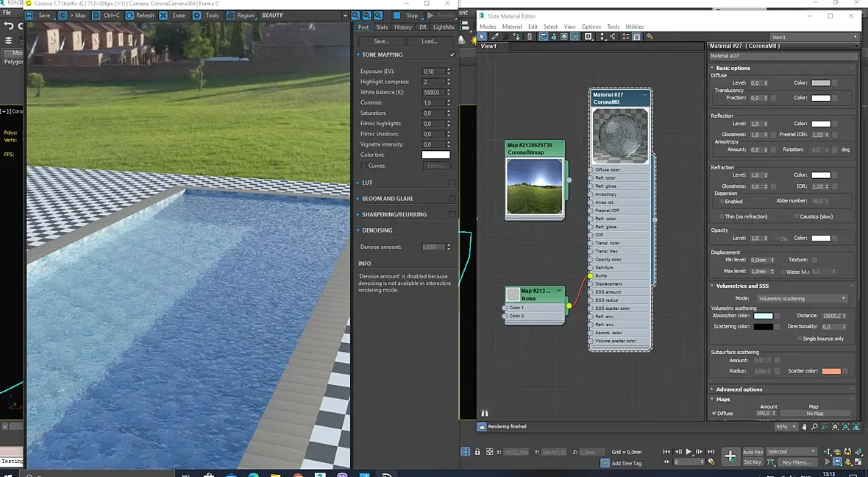Switch to the LightMix tab

tap(444, 27)
